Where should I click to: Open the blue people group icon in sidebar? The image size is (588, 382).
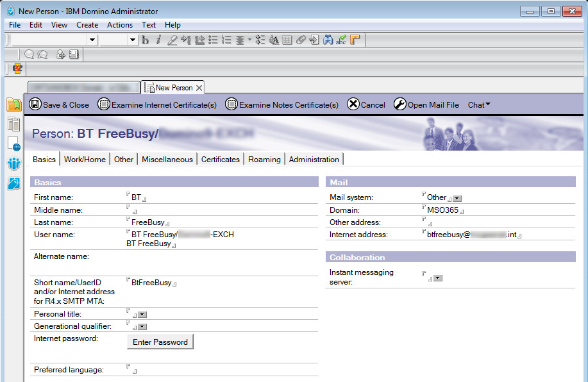[x=14, y=163]
